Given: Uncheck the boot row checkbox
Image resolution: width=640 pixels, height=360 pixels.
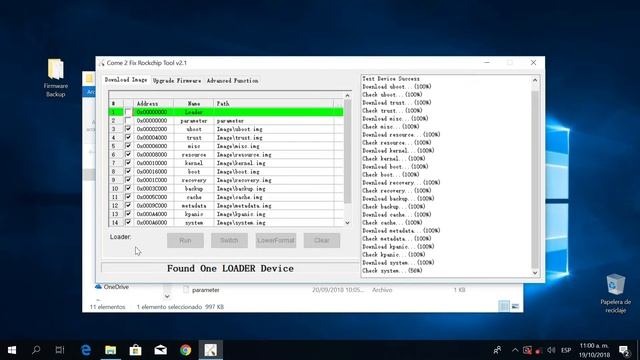Looking at the screenshot, I should tap(128, 171).
